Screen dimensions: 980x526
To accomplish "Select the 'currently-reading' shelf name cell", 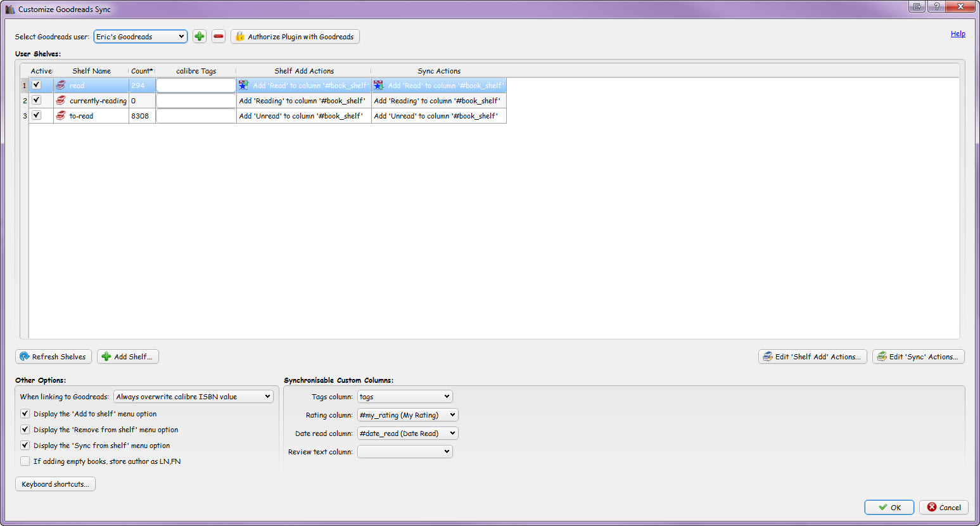I will (91, 101).
